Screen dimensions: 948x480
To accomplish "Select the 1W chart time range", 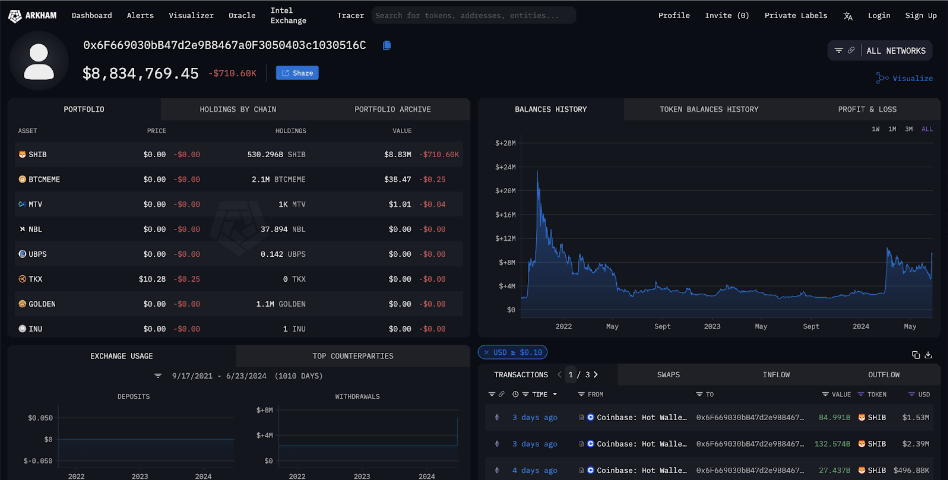I will click(x=875, y=129).
